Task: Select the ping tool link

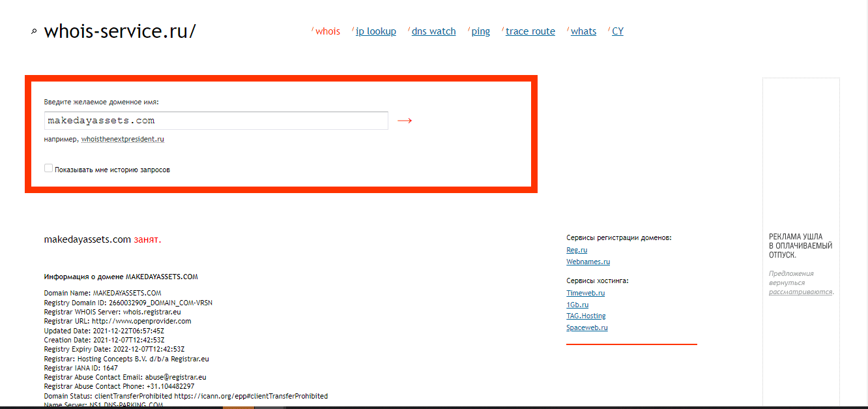Action: pyautogui.click(x=480, y=31)
